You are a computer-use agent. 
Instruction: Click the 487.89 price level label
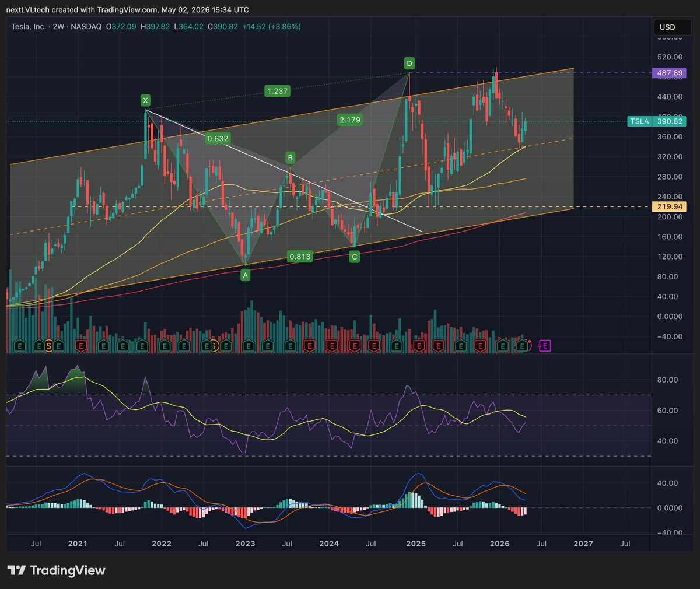[x=669, y=73]
